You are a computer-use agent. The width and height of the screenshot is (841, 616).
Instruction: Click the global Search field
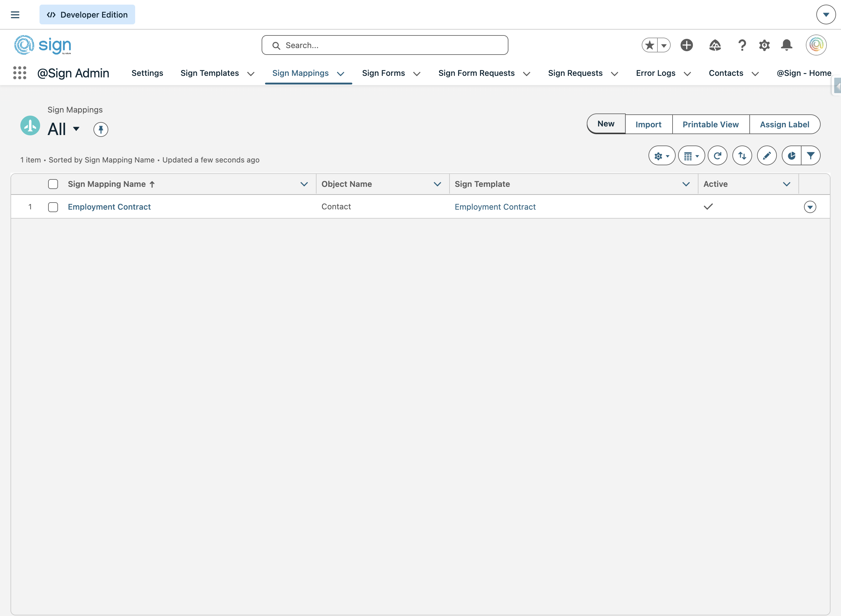[385, 45]
